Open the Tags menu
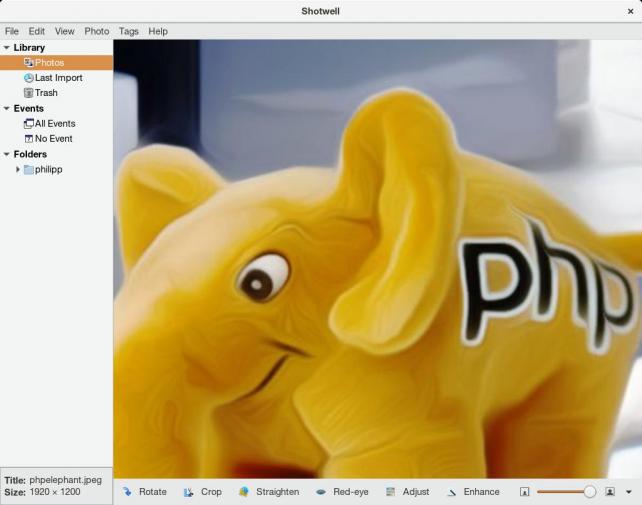This screenshot has width=642, height=505. [x=128, y=31]
